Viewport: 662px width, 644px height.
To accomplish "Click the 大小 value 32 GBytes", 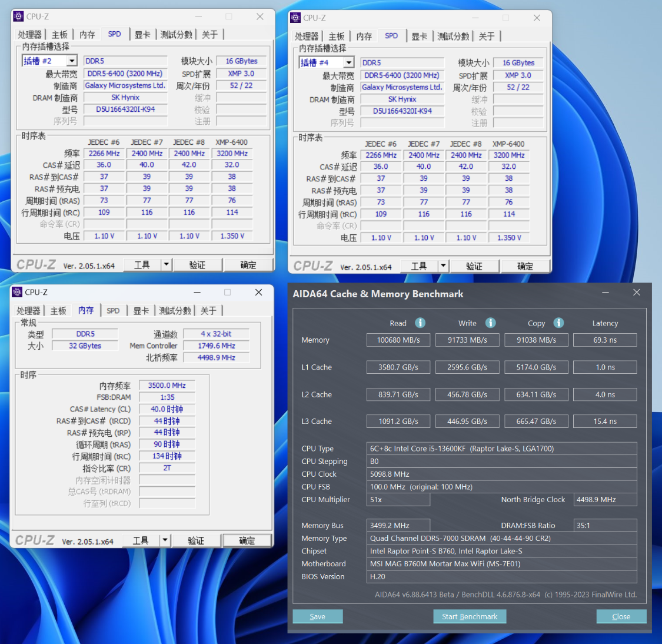I will 85,346.
